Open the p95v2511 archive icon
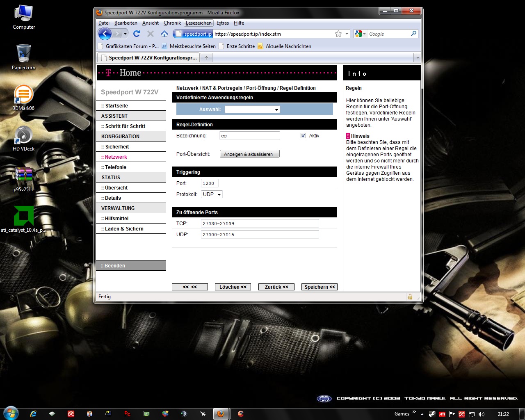This screenshot has height=420, width=525. pos(23,179)
